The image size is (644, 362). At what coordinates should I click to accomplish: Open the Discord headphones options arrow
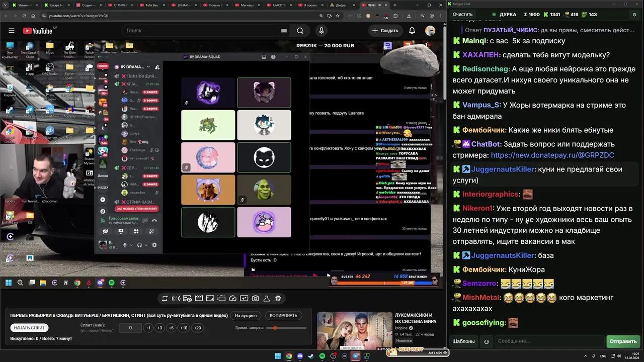pyautogui.click(x=146, y=245)
